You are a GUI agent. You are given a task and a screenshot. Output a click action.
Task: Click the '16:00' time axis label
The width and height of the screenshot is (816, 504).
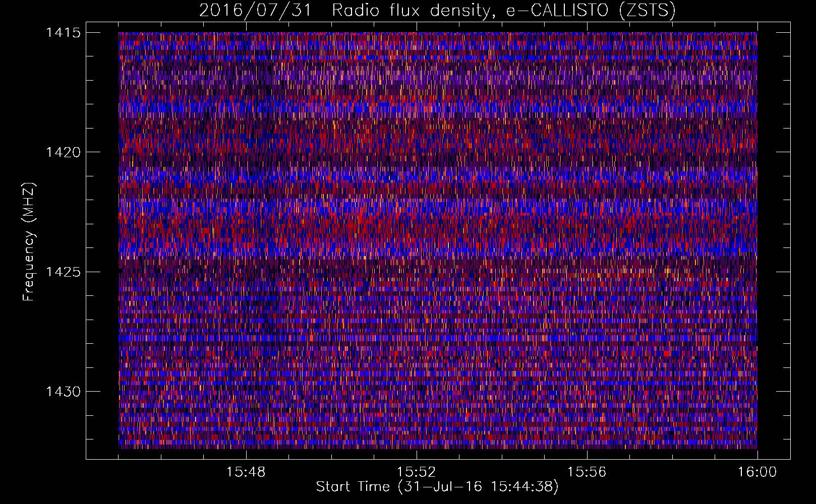point(757,472)
